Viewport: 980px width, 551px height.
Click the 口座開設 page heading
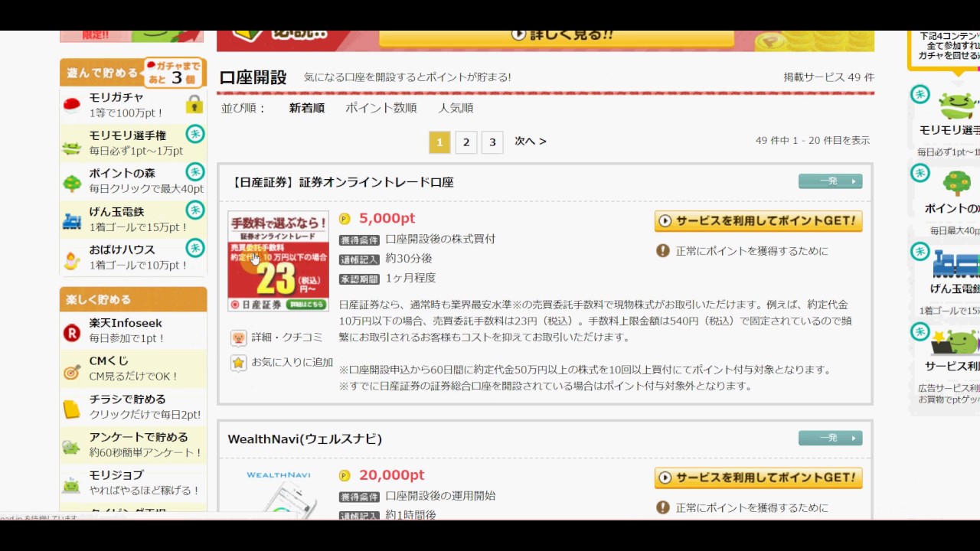pos(253,77)
